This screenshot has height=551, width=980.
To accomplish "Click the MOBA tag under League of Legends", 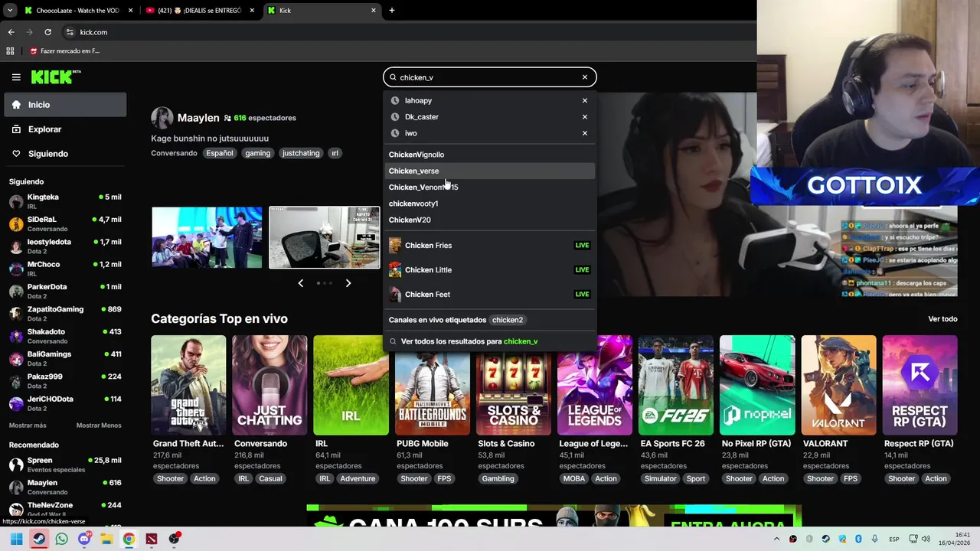I will 574,479.
